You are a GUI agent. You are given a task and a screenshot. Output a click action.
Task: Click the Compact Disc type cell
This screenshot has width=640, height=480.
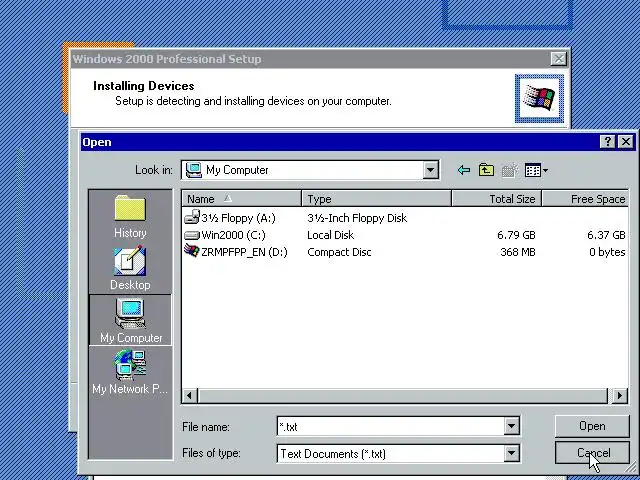tap(339, 252)
